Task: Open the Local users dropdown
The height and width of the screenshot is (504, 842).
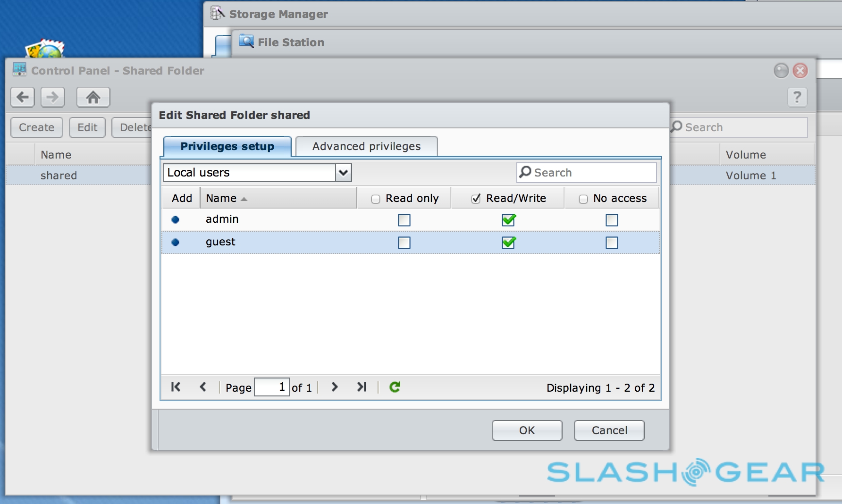Action: pyautogui.click(x=344, y=173)
